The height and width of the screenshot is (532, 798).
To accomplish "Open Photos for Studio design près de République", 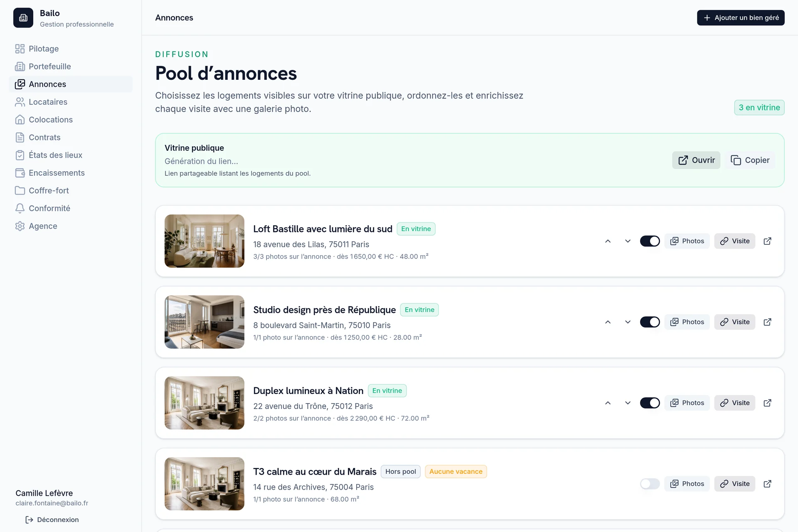I will 687,322.
